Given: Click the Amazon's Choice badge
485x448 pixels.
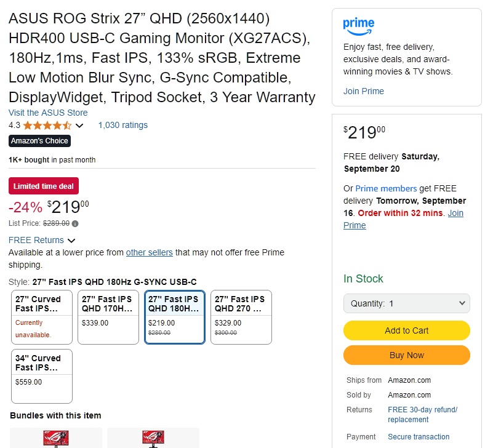Looking at the screenshot, I should coord(39,141).
